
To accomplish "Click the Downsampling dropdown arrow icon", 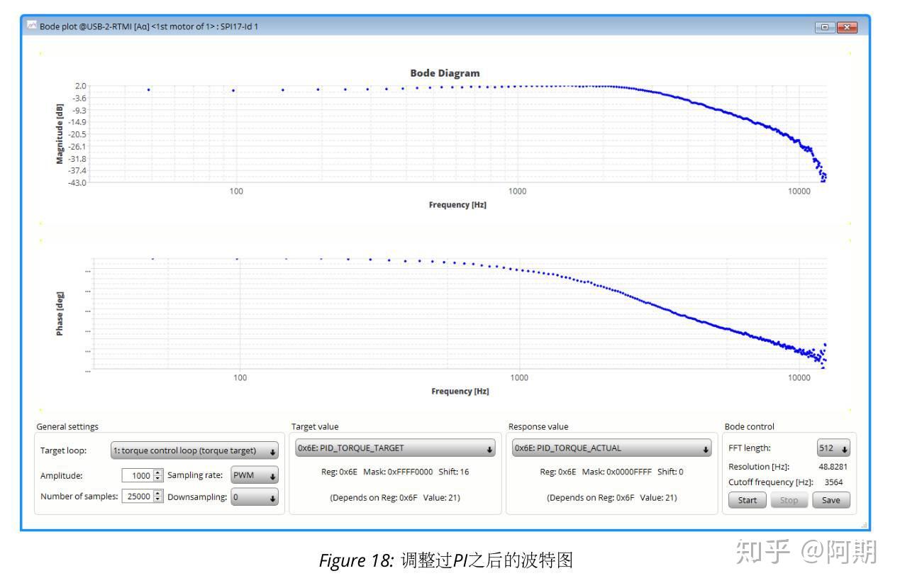I will tap(272, 497).
